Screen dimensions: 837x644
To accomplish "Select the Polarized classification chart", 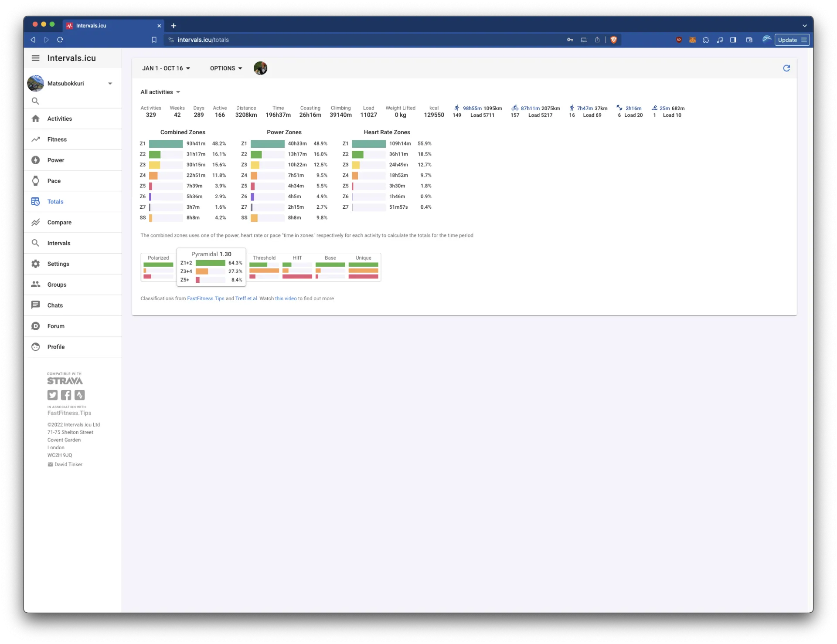I will pos(158,267).
